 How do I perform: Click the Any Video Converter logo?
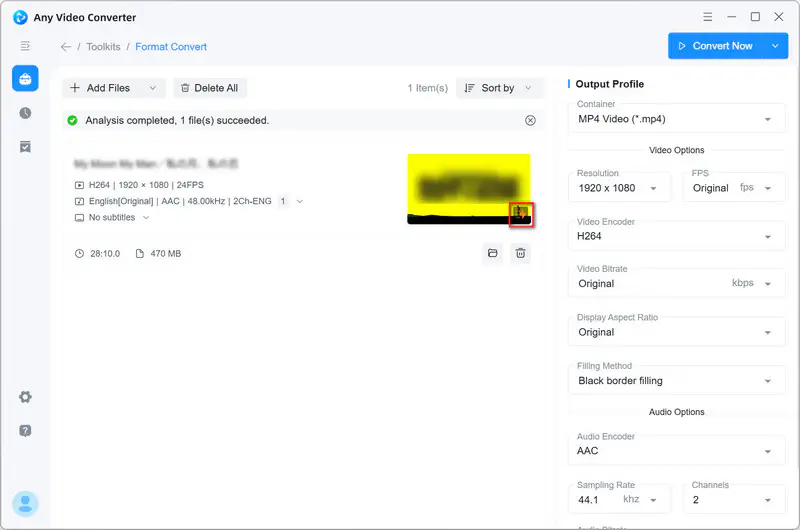[x=20, y=17]
